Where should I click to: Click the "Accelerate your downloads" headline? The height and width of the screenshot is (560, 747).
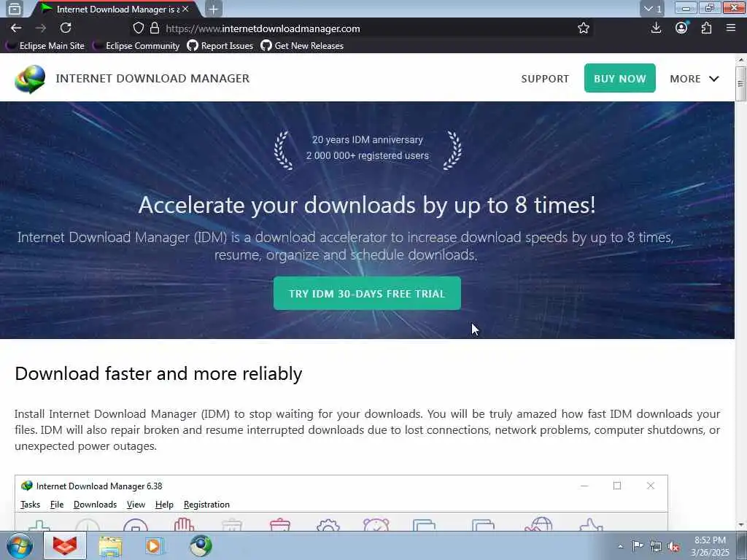367,205
